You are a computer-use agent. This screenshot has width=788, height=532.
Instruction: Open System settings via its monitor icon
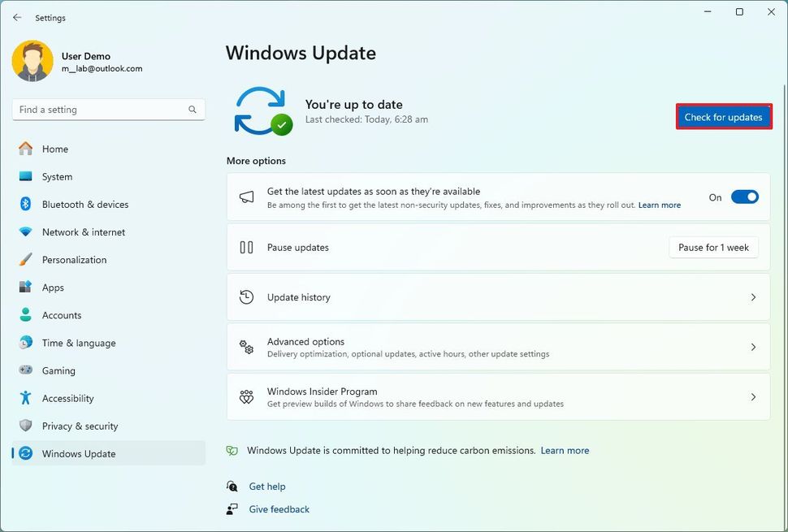pyautogui.click(x=26, y=176)
